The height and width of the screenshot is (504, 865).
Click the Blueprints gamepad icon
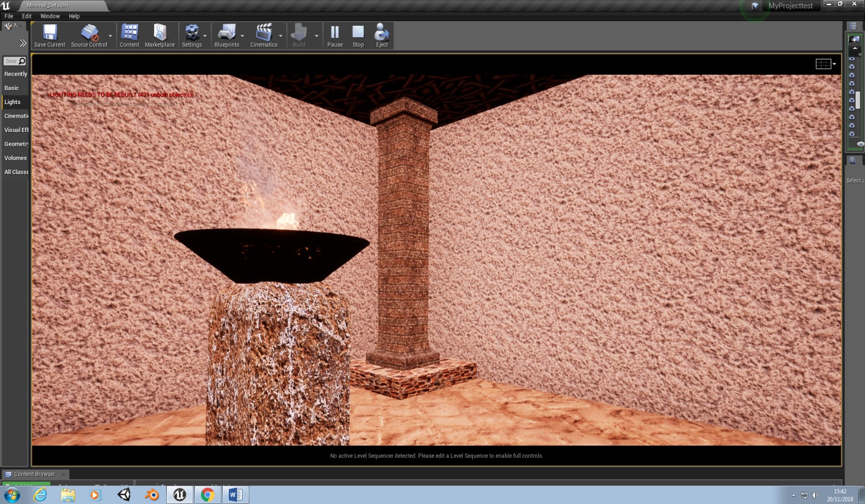[x=226, y=33]
